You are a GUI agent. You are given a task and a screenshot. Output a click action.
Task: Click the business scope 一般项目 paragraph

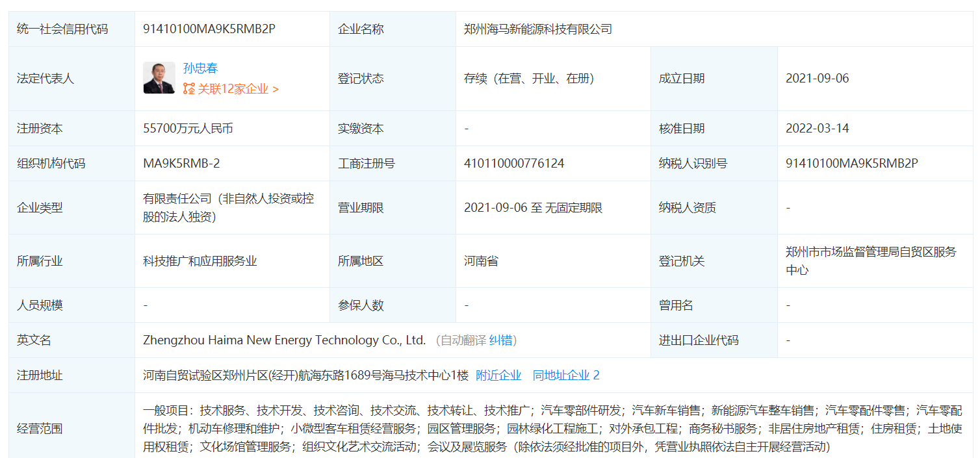(x=552, y=429)
